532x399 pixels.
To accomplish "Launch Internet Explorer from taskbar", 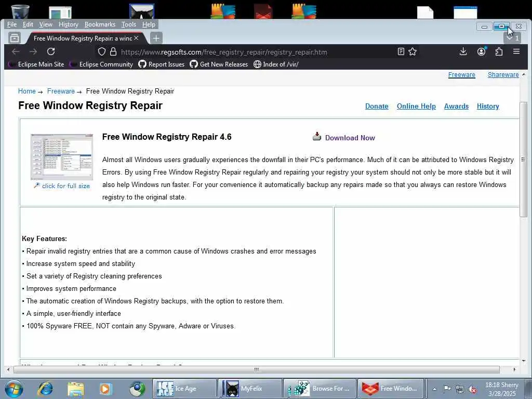I will [45, 389].
